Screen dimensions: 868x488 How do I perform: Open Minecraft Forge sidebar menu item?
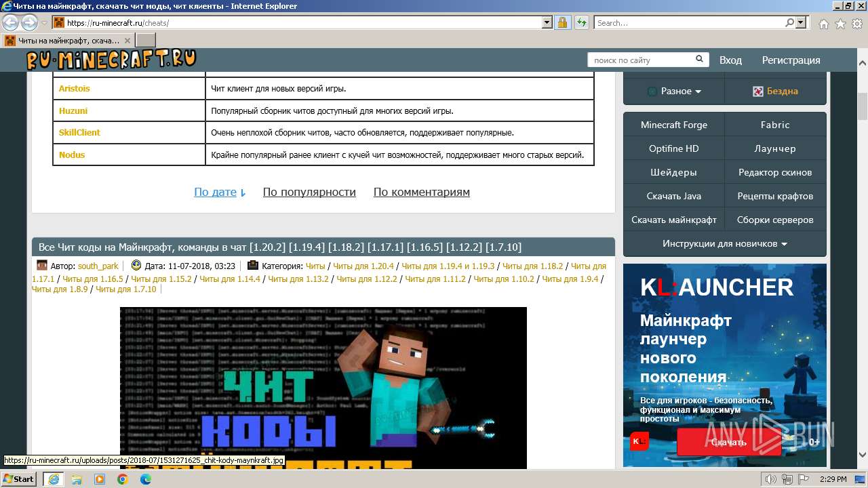tap(674, 125)
